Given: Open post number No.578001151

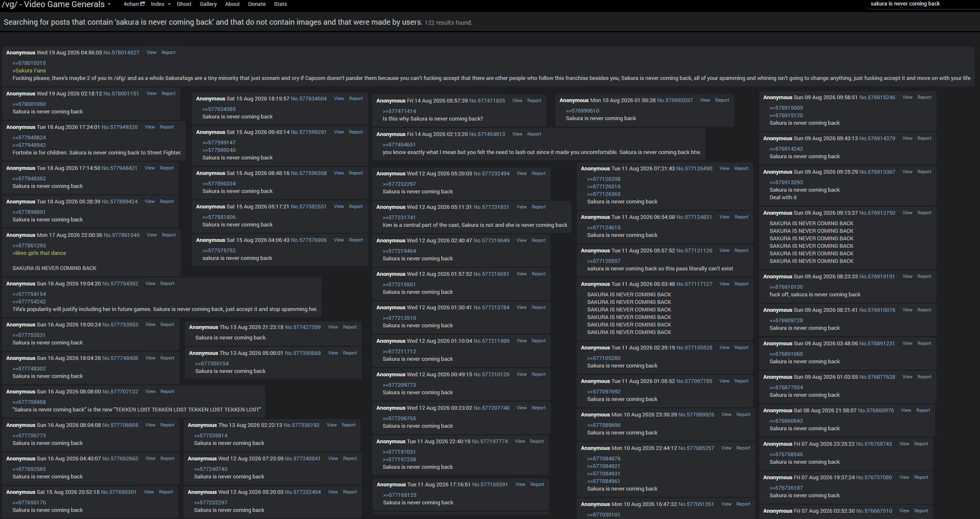Looking at the screenshot, I should click(x=121, y=94).
